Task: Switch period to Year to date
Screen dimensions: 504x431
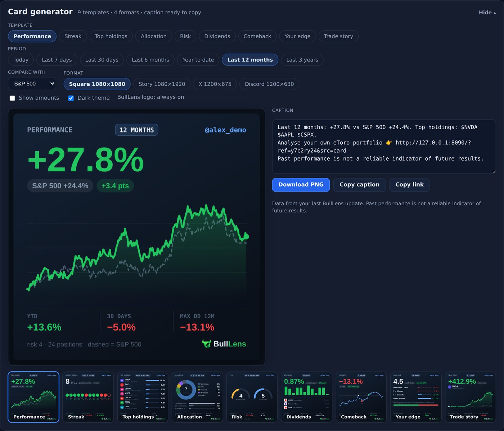Action: 198,60
